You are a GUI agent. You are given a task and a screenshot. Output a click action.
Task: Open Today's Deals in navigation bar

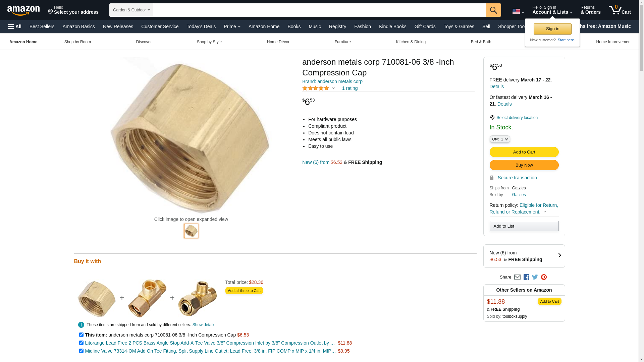pyautogui.click(x=201, y=26)
